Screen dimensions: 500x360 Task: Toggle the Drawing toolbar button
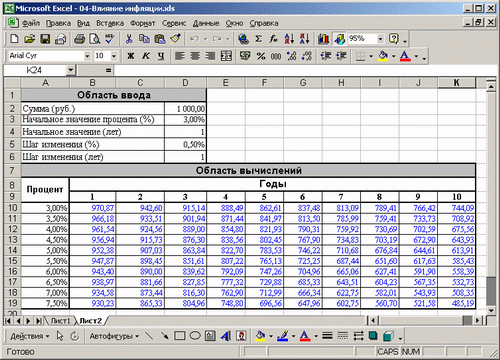coord(339,39)
